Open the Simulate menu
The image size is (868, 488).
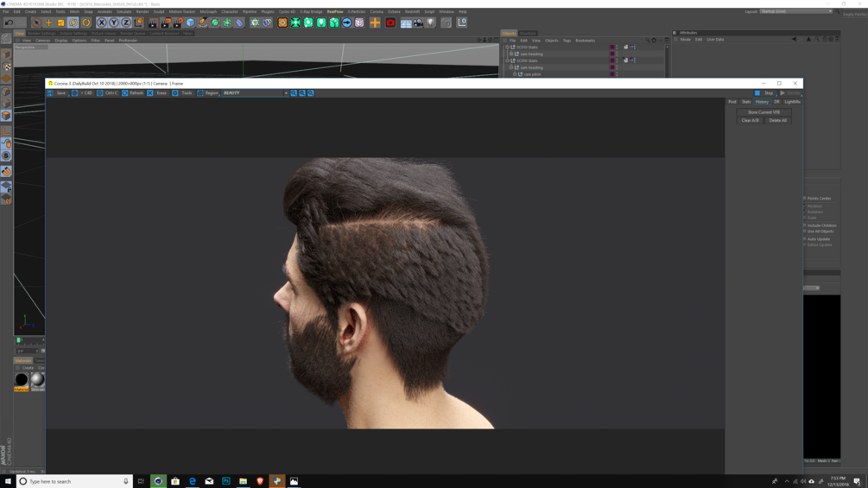click(124, 11)
